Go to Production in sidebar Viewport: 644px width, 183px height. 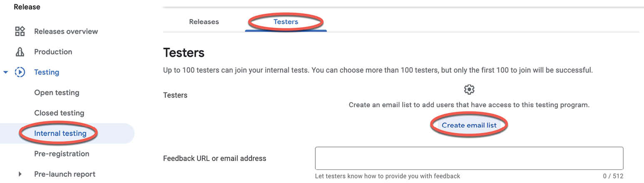[53, 52]
